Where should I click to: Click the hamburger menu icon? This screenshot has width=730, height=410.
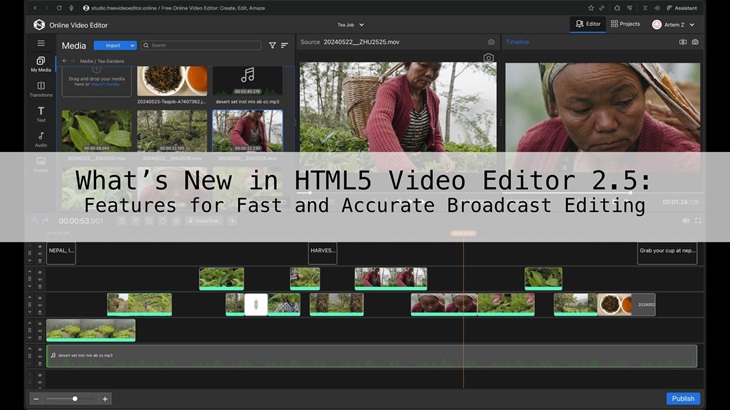coord(41,44)
